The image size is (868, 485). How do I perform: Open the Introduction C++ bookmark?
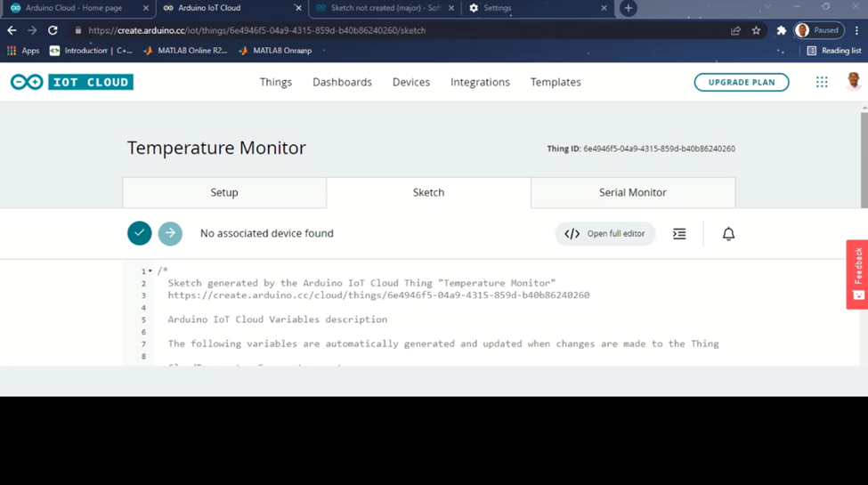(92, 51)
